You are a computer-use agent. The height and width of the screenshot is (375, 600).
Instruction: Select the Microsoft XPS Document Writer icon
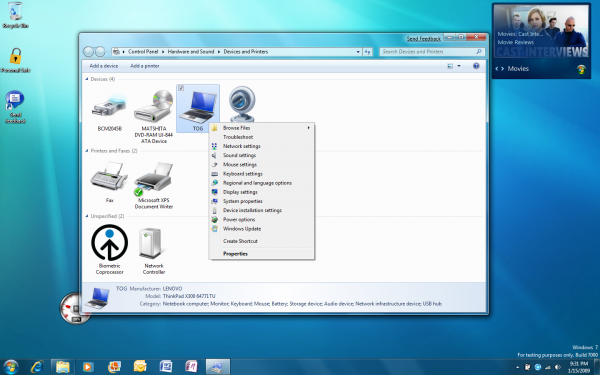point(153,178)
